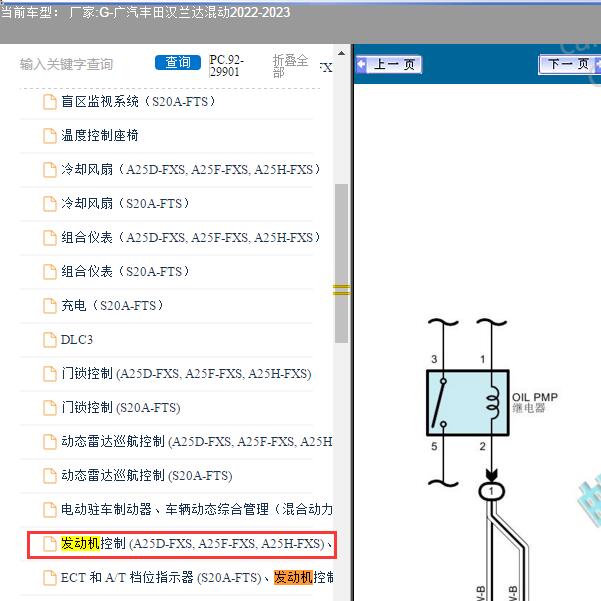This screenshot has width=601, height=601.
Task: Click document icon beside 门锁控制 (S20A-FTS)
Action: (x=50, y=408)
